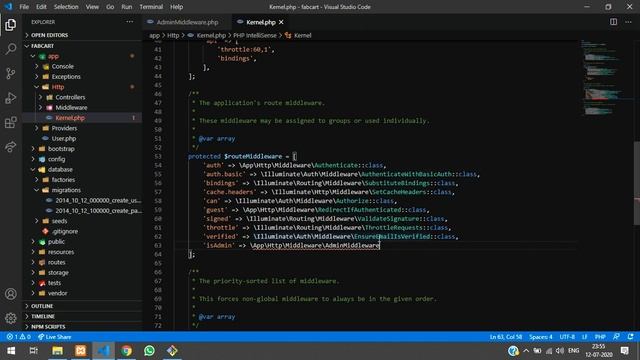
Task: Click Ln 63, Col 58 cursor position
Action: [x=506, y=337]
